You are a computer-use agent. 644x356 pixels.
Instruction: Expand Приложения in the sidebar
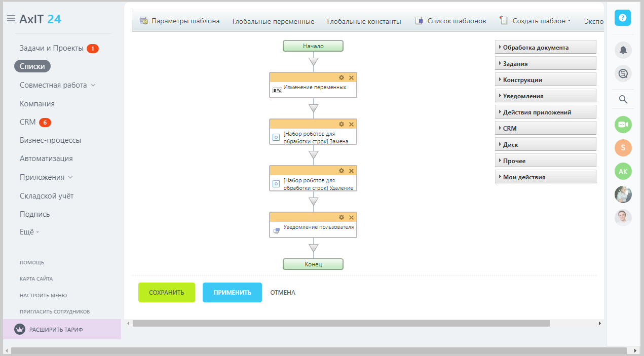click(x=70, y=177)
